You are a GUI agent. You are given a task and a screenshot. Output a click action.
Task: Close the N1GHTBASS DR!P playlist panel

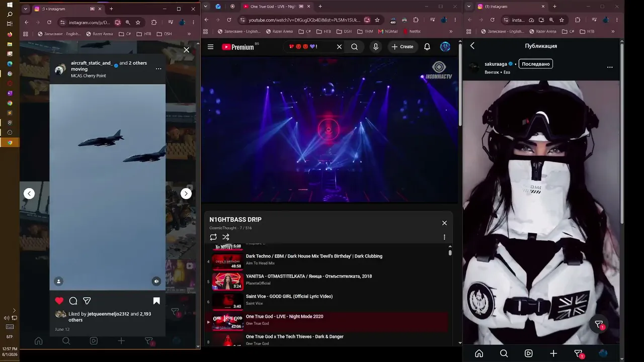444,223
